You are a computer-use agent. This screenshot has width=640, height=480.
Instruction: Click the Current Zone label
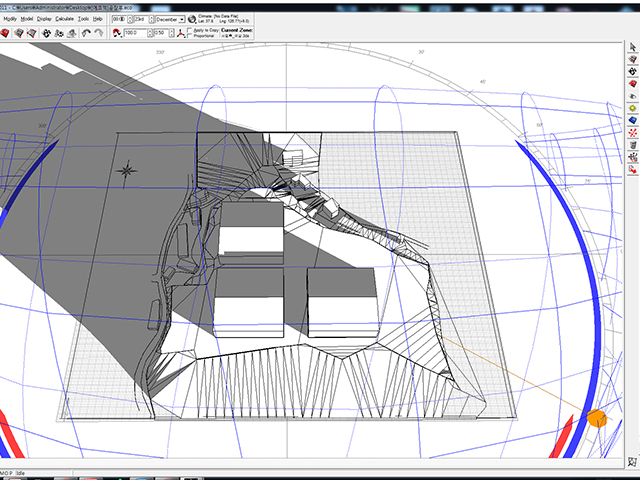(237, 30)
